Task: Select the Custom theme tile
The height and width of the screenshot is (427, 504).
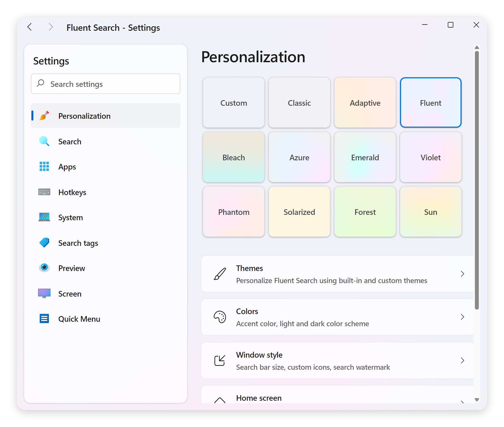Action: (x=234, y=103)
